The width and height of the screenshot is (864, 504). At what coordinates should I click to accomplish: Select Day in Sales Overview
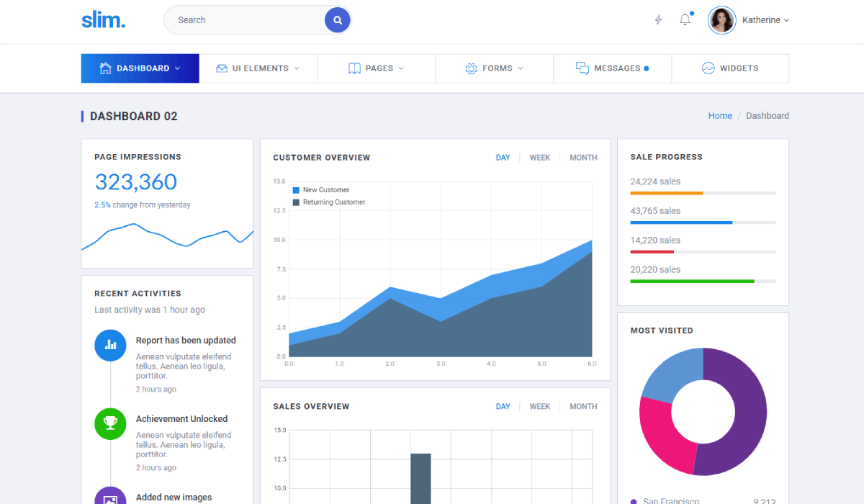click(503, 407)
